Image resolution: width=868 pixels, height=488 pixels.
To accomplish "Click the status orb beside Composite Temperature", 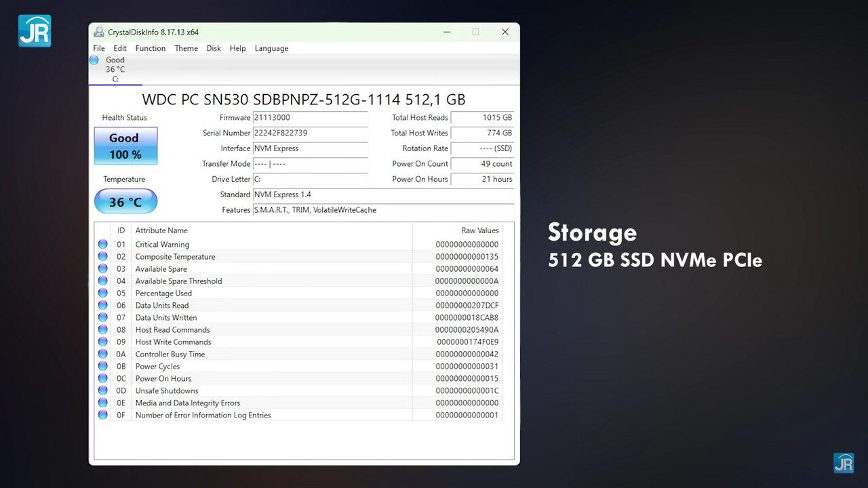I will [102, 257].
